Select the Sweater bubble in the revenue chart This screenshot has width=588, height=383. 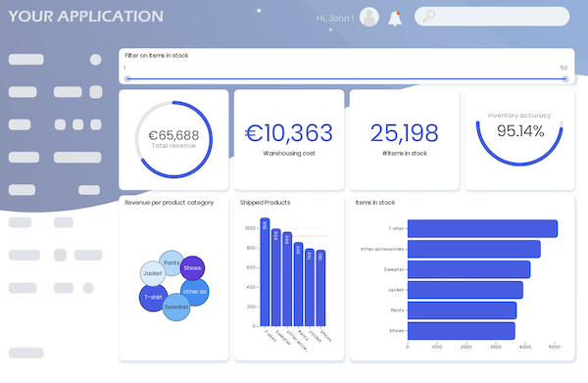pyautogui.click(x=176, y=308)
